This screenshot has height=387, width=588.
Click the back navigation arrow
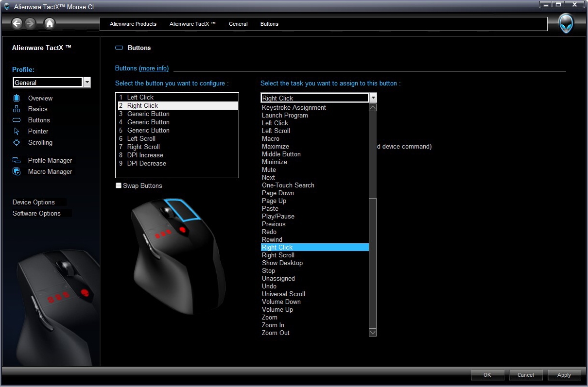click(17, 23)
